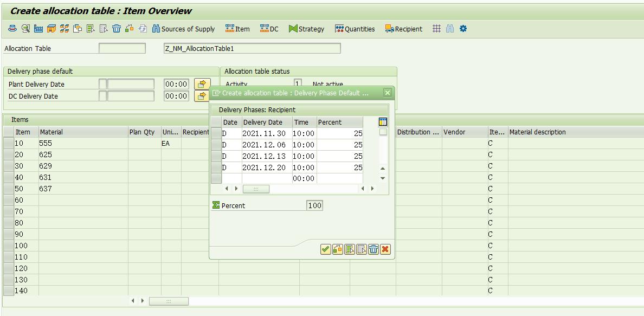The width and height of the screenshot is (644, 316).
Task: Click the hat icon in the toolbar
Action: pos(12,29)
